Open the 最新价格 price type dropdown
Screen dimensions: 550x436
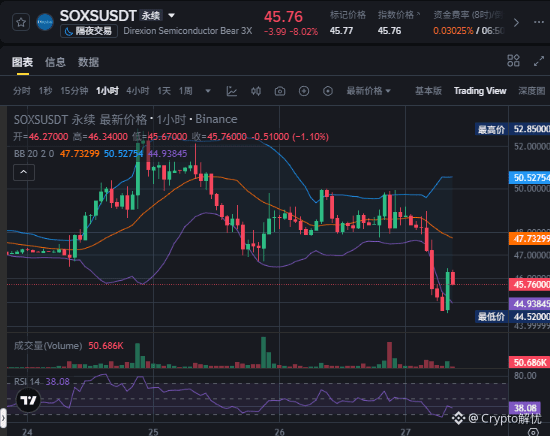pos(368,91)
